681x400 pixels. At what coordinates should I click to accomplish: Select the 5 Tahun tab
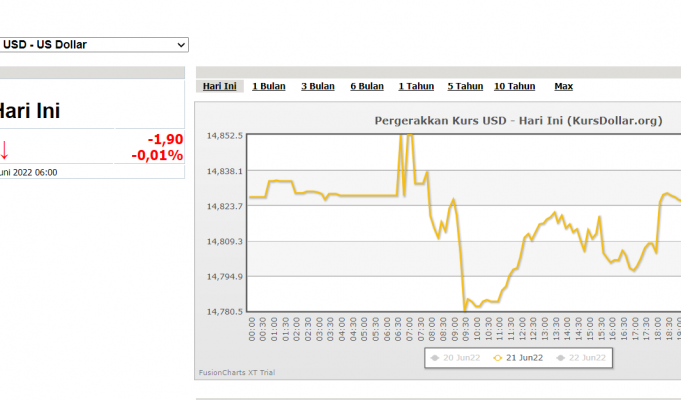(465, 86)
